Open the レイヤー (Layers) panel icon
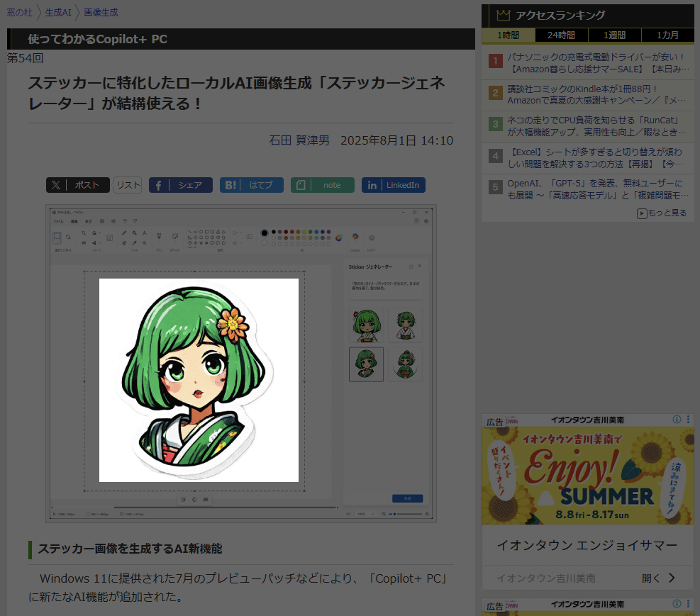 [x=372, y=237]
